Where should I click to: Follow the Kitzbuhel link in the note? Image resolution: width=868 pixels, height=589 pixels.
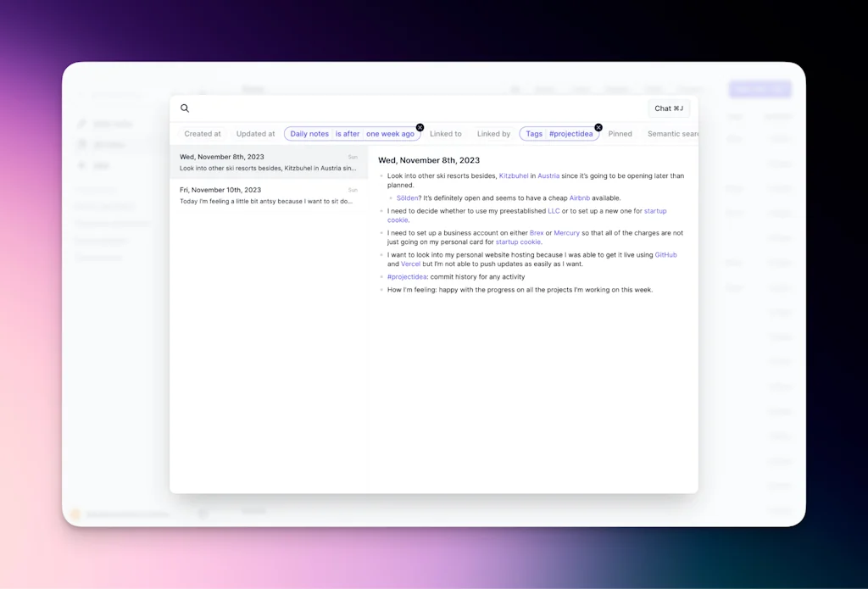(x=514, y=175)
